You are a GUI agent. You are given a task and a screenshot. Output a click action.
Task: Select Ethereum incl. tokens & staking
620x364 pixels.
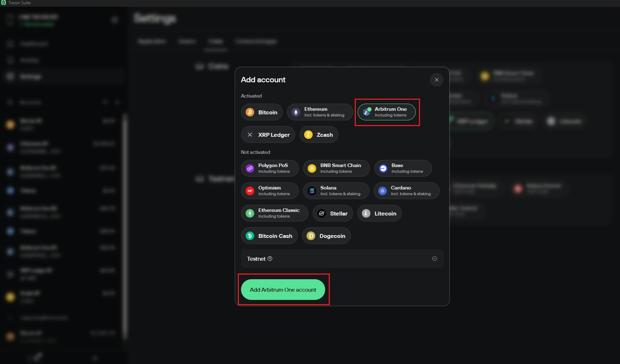[320, 112]
